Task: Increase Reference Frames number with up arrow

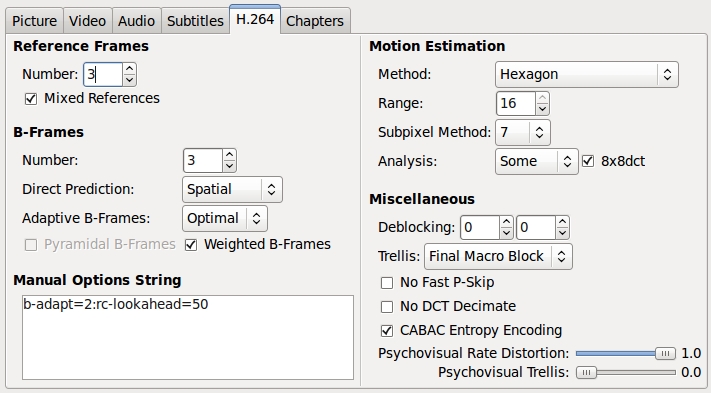Action: point(129,69)
